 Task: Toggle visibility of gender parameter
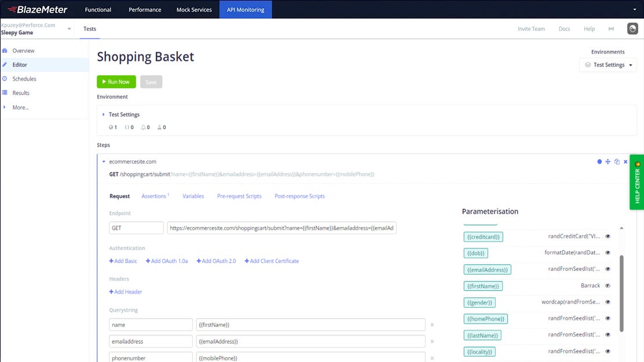tap(608, 302)
